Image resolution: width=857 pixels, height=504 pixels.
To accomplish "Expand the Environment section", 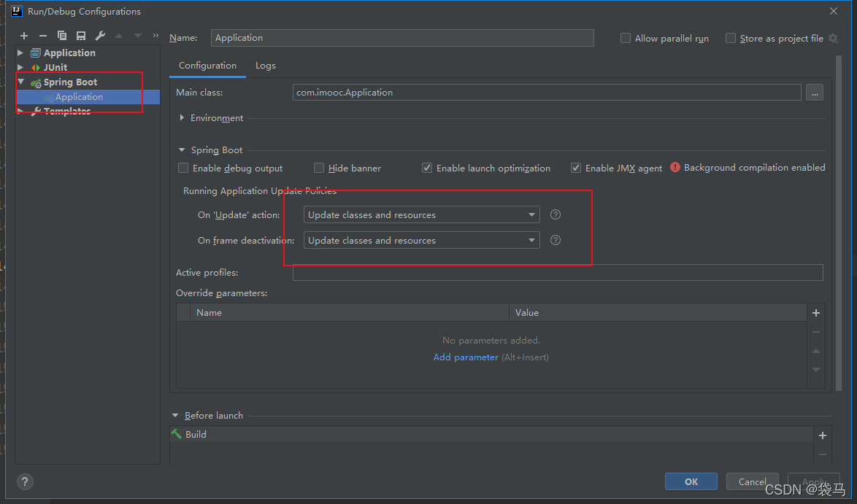I will (x=181, y=117).
